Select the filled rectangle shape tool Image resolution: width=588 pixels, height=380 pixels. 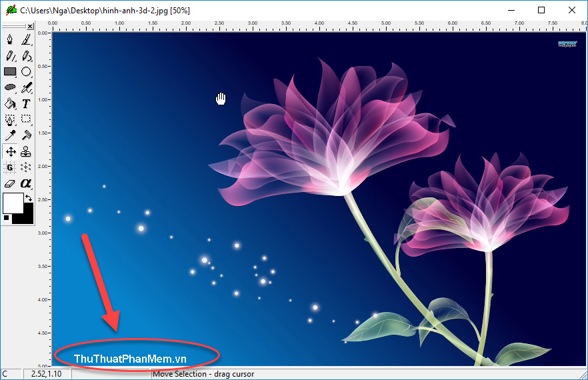[x=10, y=71]
